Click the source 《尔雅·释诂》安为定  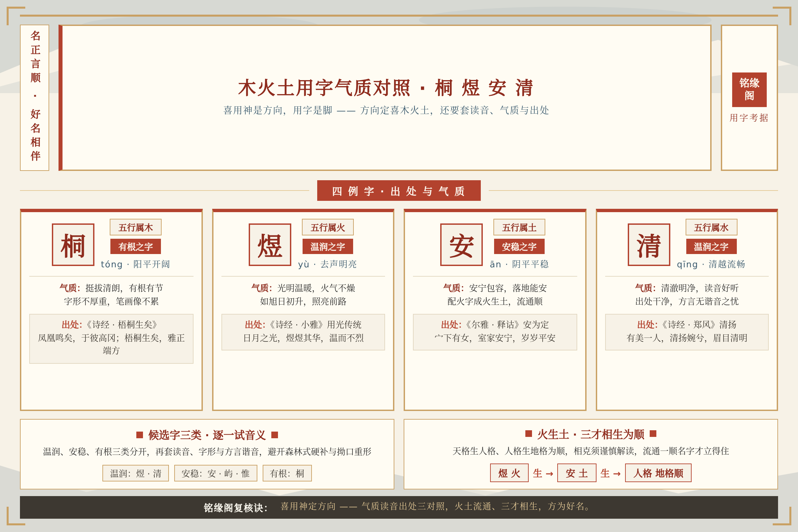point(506,325)
